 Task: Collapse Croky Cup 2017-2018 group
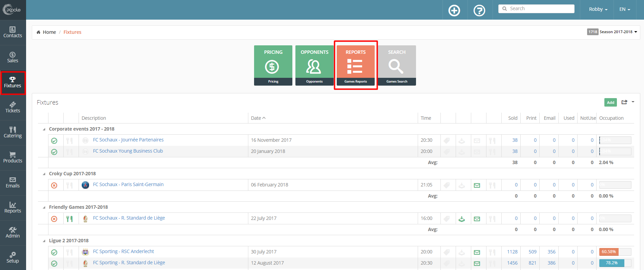click(x=44, y=174)
